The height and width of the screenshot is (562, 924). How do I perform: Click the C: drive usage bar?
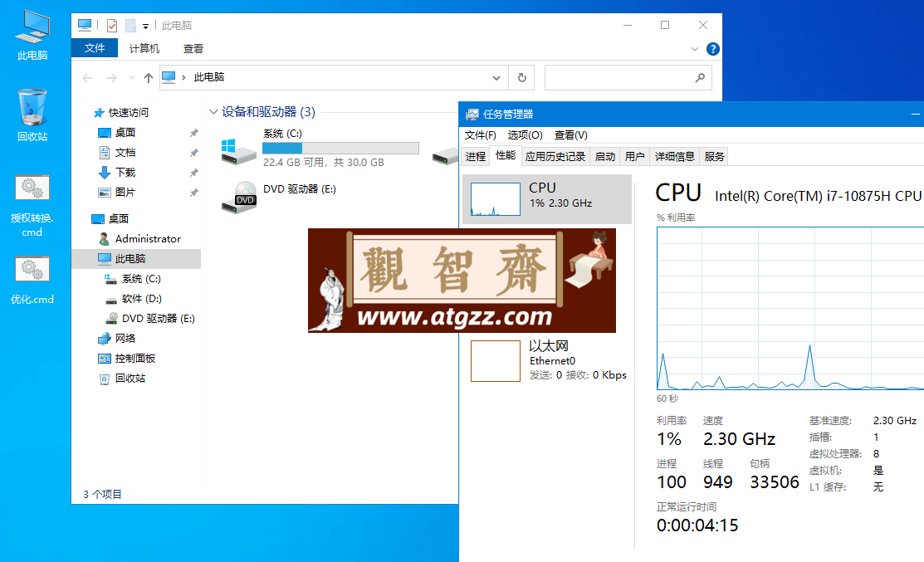tap(340, 148)
